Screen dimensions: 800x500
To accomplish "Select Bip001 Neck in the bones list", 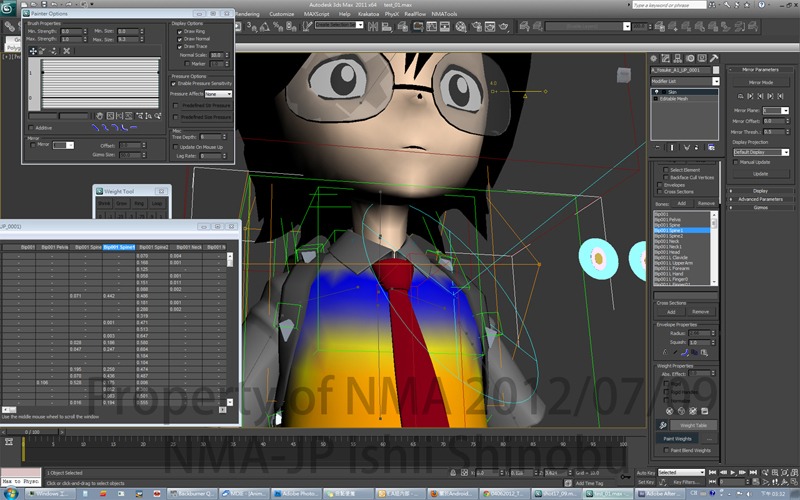I will 668,241.
